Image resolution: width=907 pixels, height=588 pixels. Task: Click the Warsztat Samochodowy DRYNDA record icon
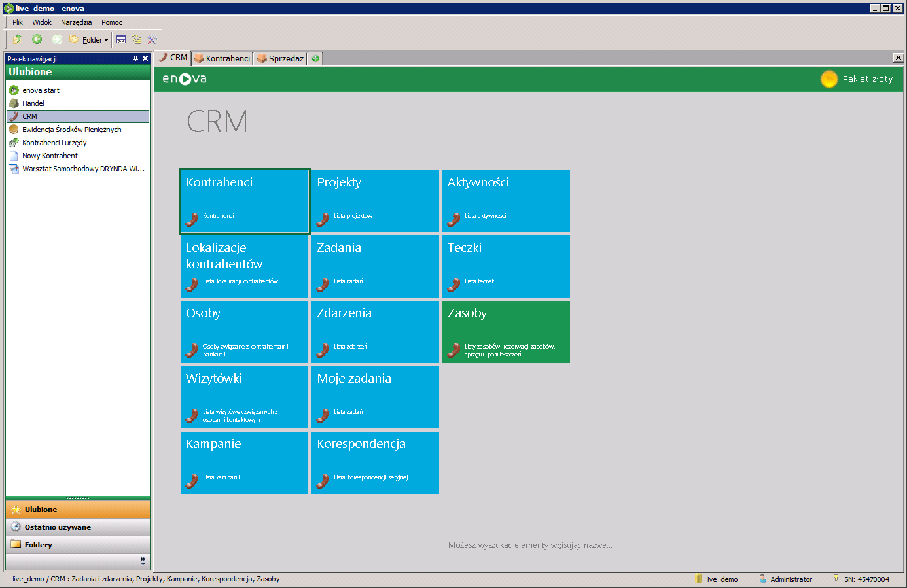tap(14, 169)
